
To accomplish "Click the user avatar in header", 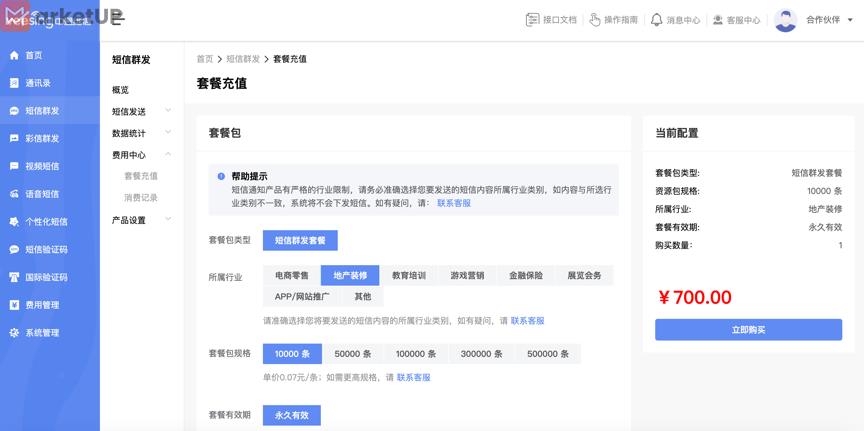I will pos(785,20).
